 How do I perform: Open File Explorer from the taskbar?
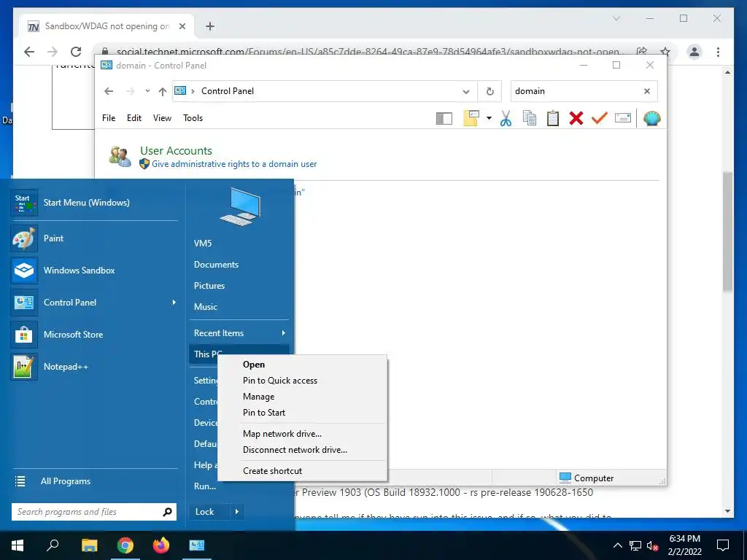point(89,545)
